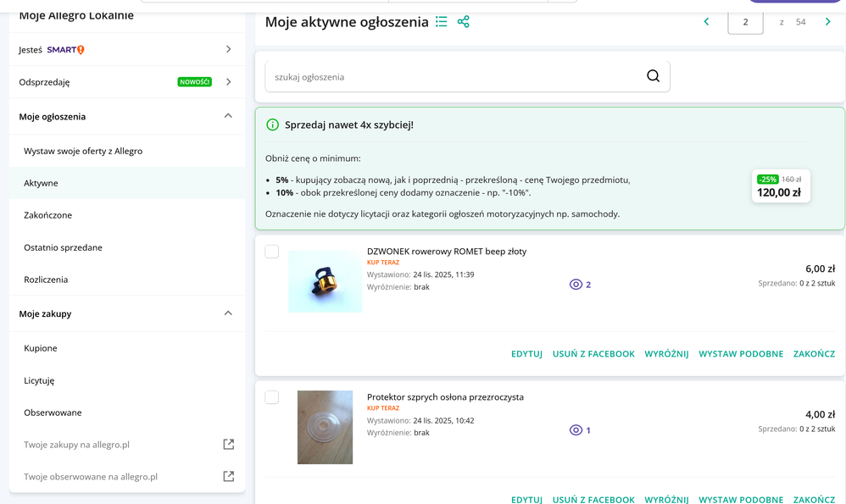This screenshot has height=504, width=846.
Task: Click external link icon for Twoje obserwowane
Action: [228, 477]
